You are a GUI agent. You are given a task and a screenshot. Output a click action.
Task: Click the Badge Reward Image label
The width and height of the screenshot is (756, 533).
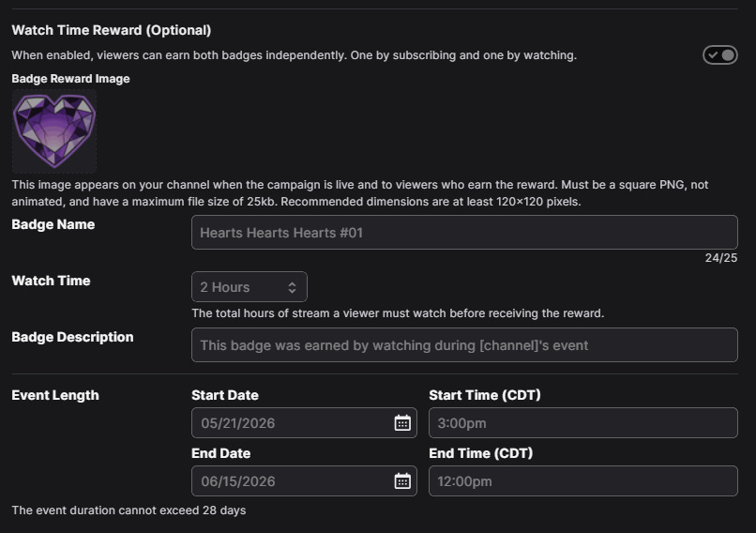tap(71, 79)
